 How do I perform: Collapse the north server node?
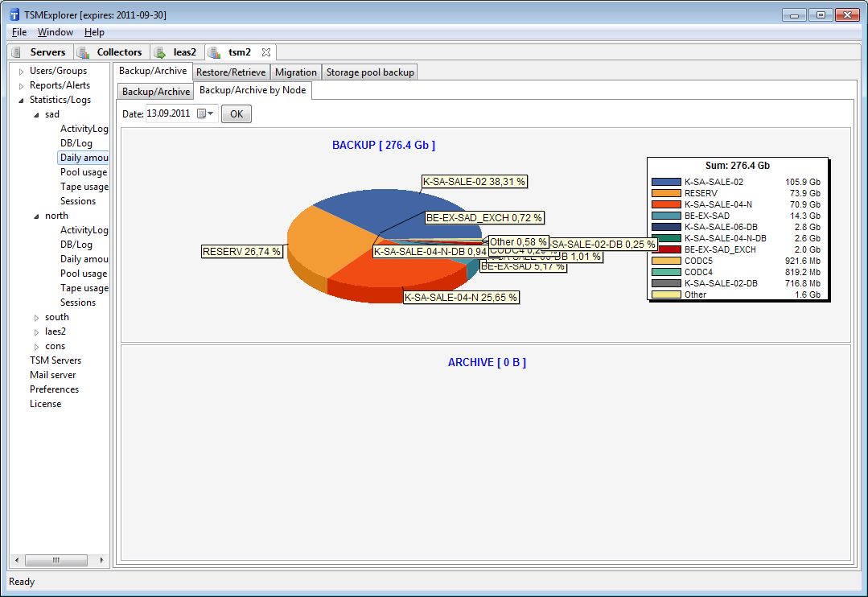[x=36, y=216]
